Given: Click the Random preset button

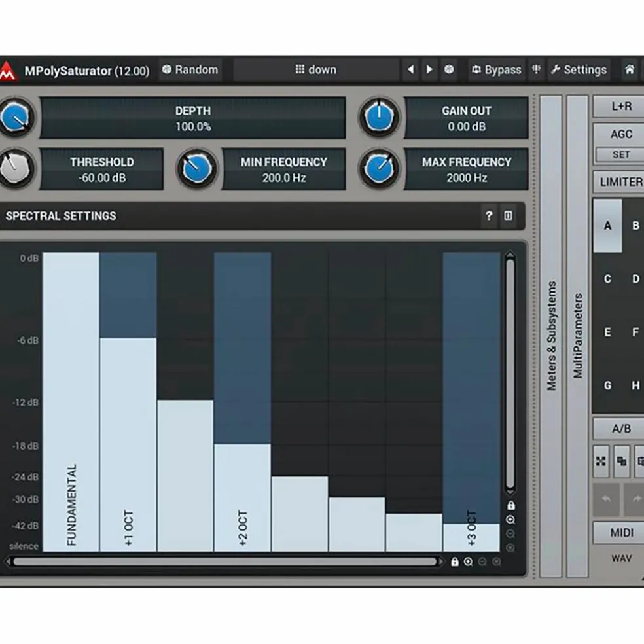Looking at the screenshot, I should pos(190,70).
